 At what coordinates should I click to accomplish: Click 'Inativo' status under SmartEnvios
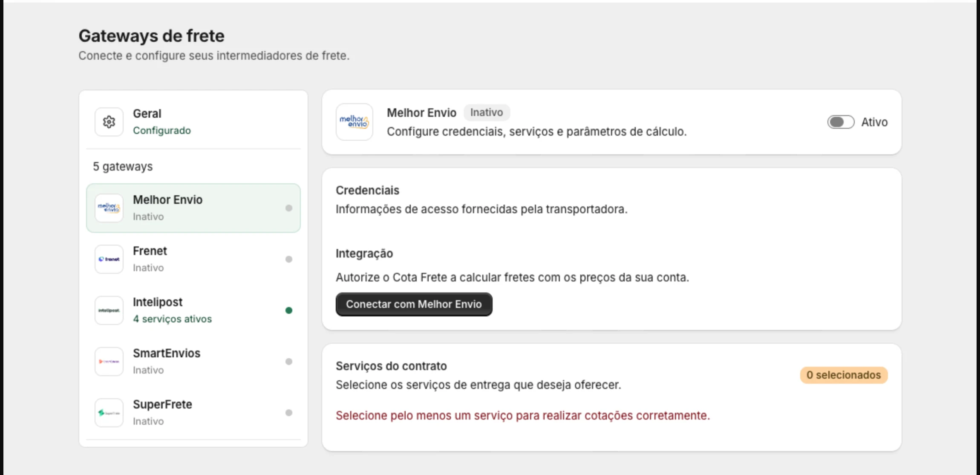(x=148, y=370)
